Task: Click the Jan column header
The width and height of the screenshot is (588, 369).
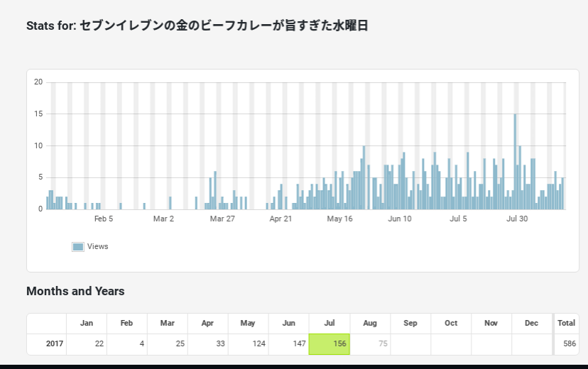Action: [x=87, y=324]
